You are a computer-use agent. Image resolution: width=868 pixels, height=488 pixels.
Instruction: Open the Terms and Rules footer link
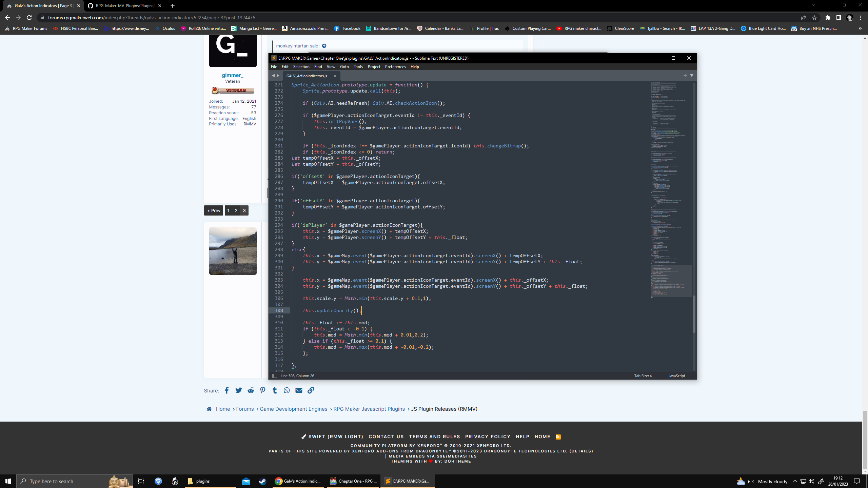click(x=434, y=437)
